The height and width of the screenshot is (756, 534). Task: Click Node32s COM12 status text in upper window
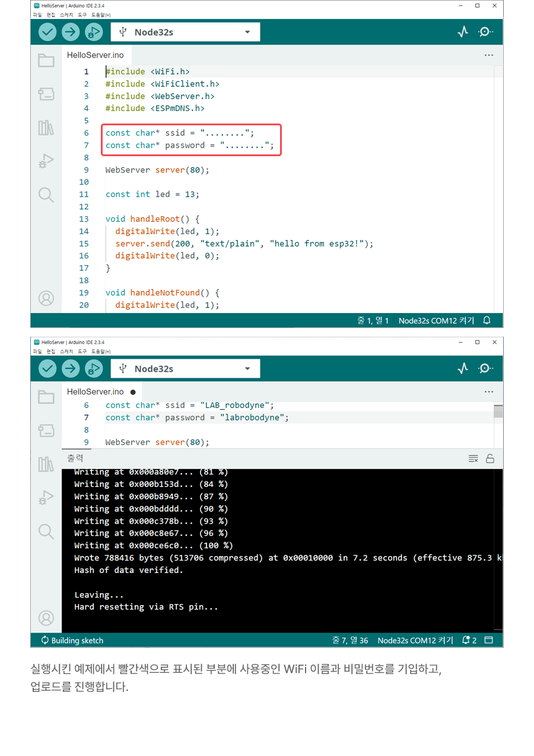(x=436, y=321)
